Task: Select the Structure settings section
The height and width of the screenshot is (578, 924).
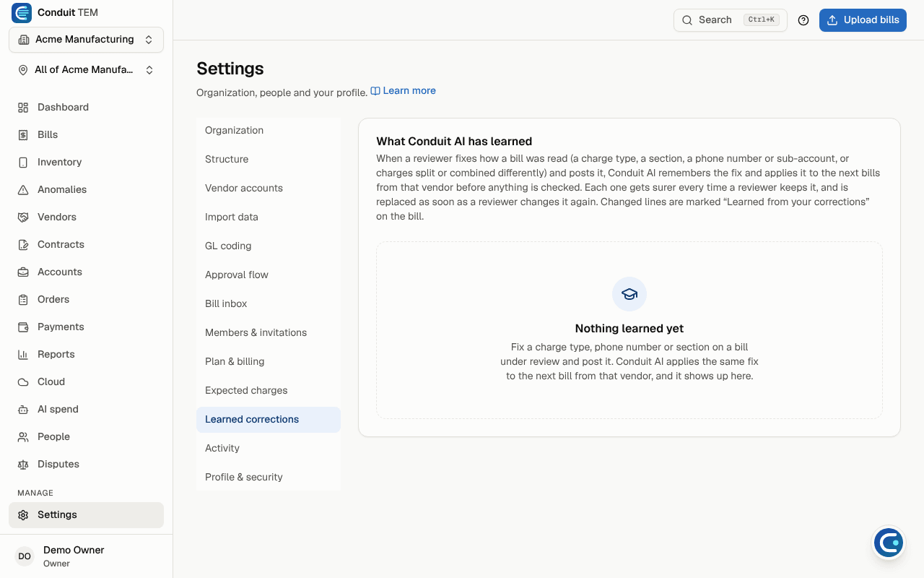Action: pyautogui.click(x=269, y=159)
